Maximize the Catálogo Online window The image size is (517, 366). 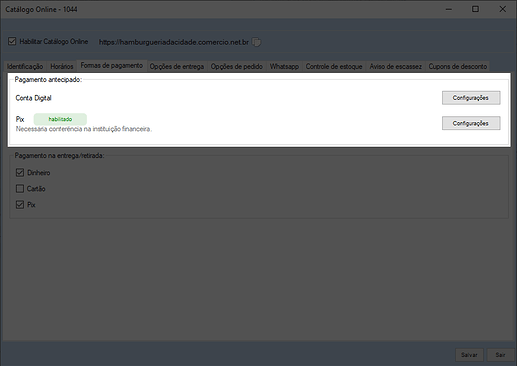coord(475,9)
